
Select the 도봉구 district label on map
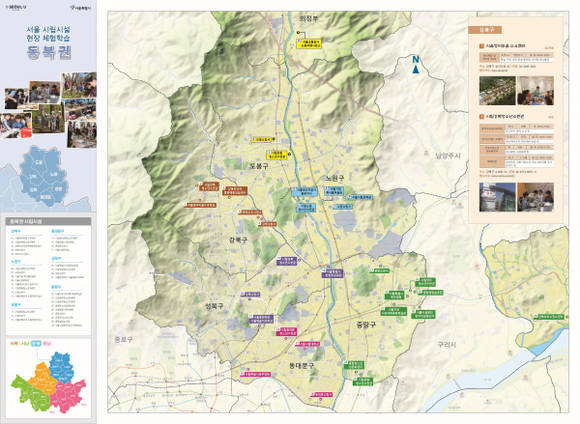(259, 166)
